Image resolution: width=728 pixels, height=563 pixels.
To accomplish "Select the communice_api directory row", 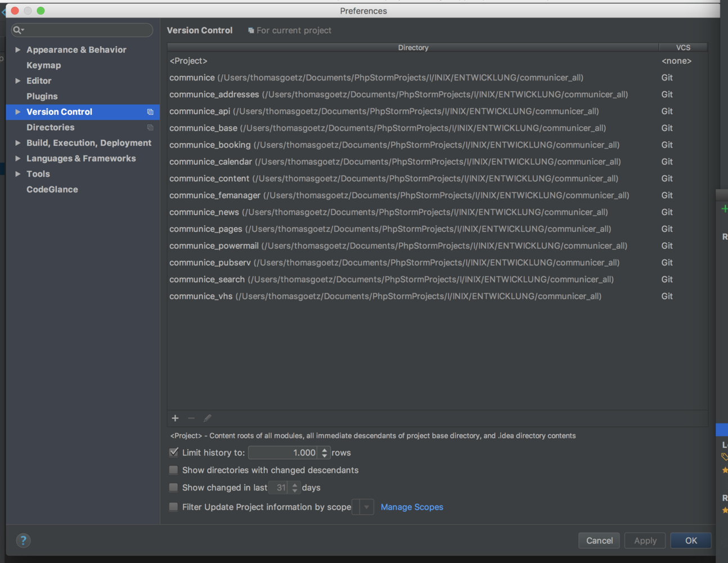I will pyautogui.click(x=384, y=111).
